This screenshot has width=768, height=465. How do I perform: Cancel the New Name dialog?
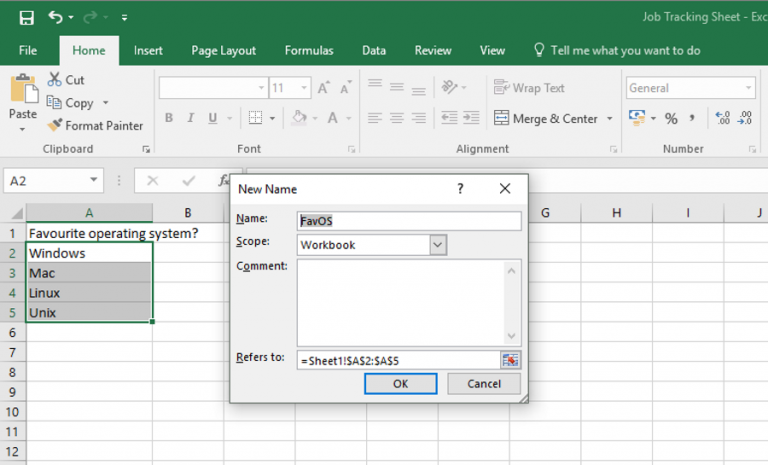[484, 384]
